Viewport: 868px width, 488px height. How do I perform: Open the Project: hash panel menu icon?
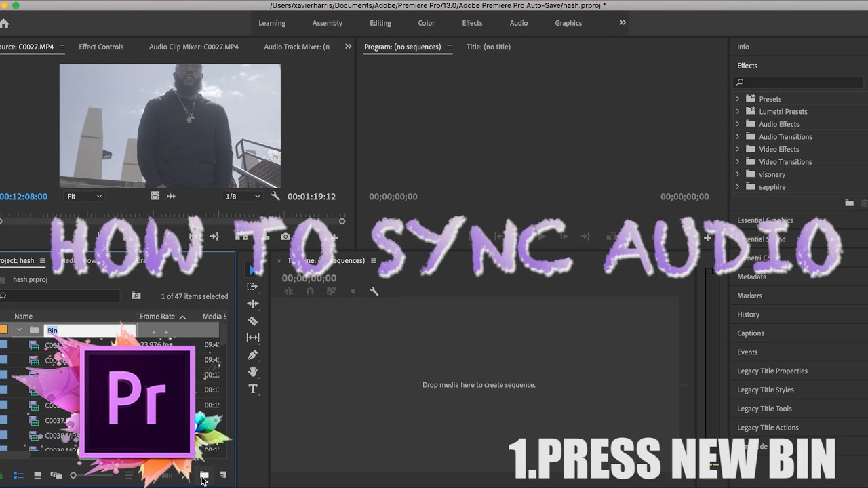tap(42, 261)
